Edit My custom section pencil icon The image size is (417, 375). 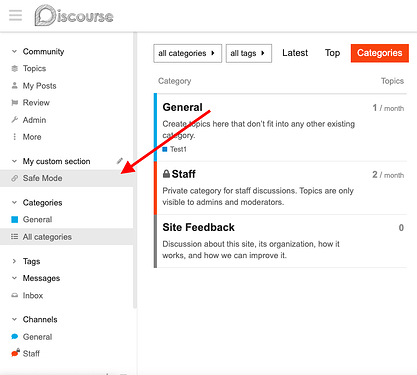coord(120,161)
